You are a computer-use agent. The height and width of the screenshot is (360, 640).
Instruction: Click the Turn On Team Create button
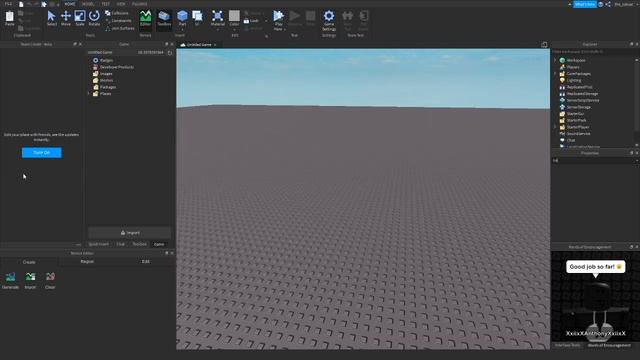(42, 153)
